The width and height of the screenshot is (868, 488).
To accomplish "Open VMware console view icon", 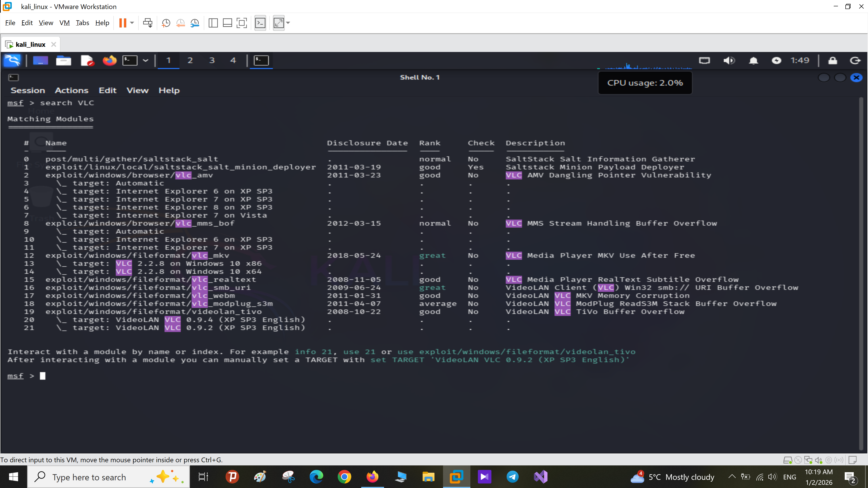I will (260, 23).
